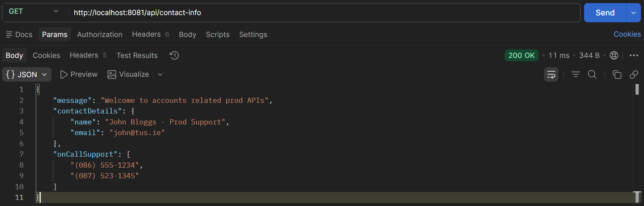Viewport: 644px width, 206px height.
Task: Click the Send request button
Action: [605, 13]
